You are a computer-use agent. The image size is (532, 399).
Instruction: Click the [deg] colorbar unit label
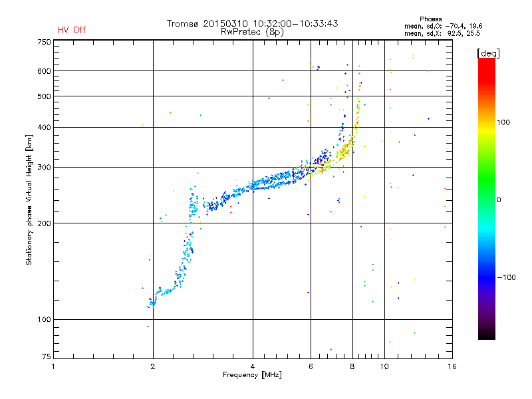tap(488, 54)
